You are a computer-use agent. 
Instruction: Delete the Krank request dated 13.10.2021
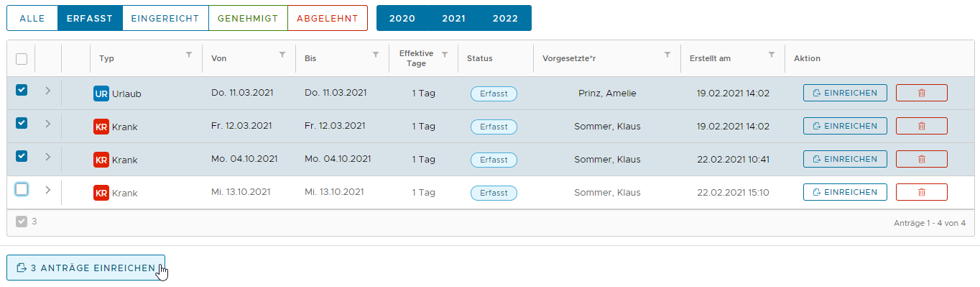(x=922, y=192)
